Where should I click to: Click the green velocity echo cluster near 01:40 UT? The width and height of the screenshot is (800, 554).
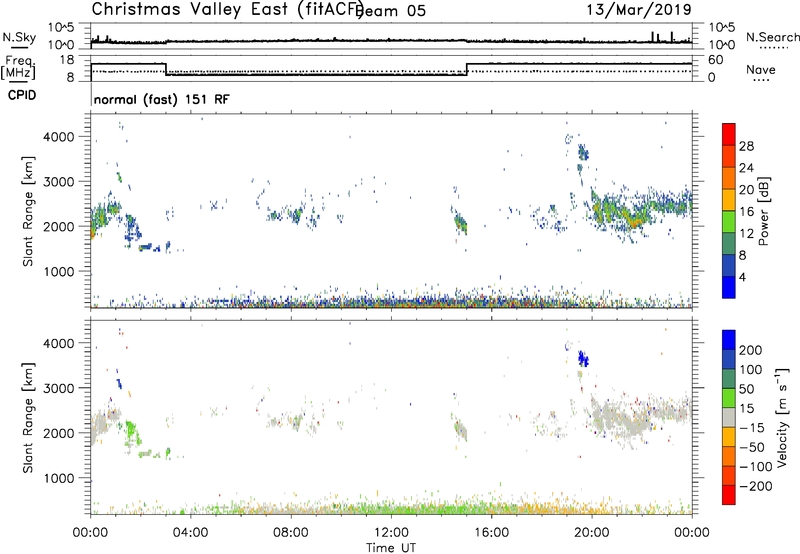(x=133, y=431)
